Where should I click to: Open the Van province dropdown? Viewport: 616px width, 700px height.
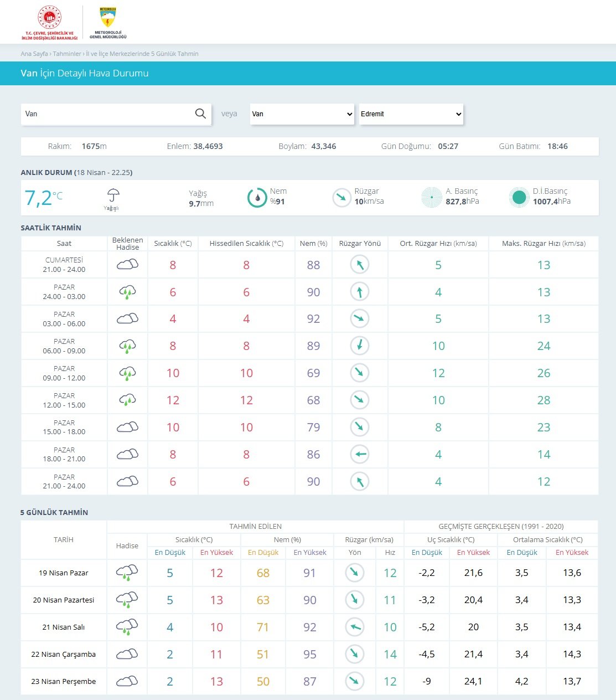tap(302, 114)
